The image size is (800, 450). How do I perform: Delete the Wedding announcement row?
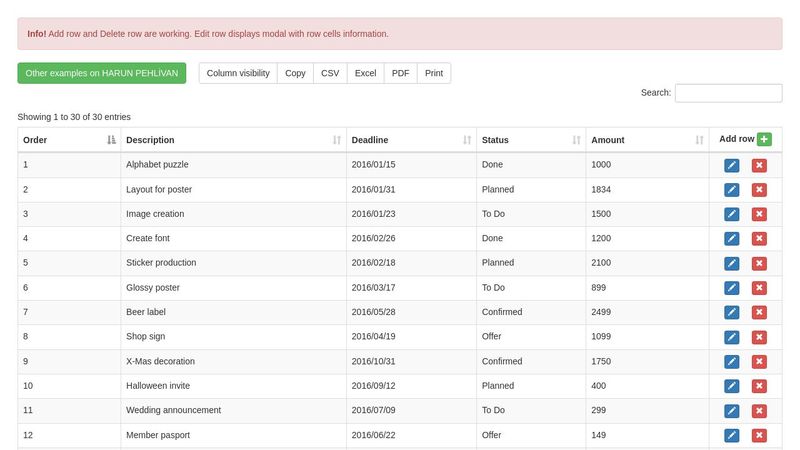point(759,410)
